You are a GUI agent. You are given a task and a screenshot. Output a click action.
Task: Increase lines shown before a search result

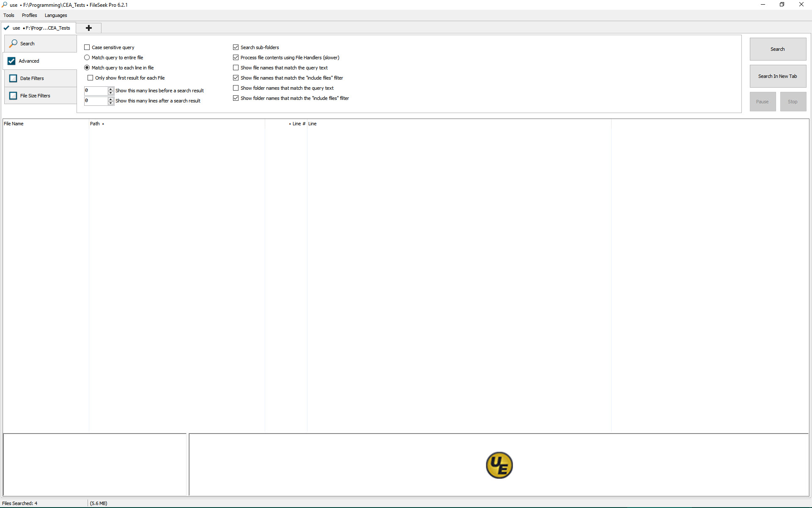click(111, 89)
